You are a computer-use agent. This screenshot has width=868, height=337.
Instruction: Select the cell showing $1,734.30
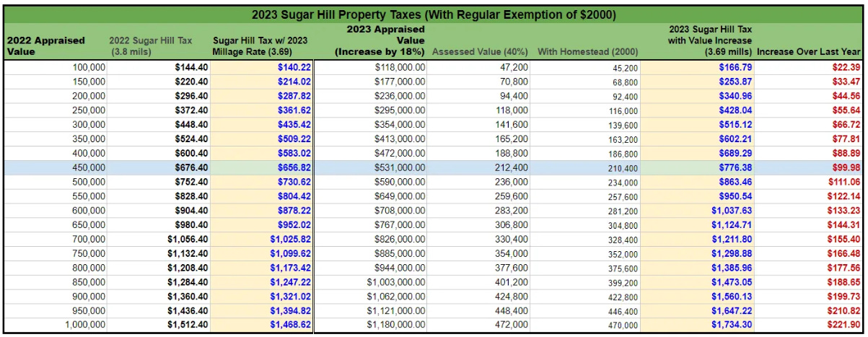(x=698, y=325)
